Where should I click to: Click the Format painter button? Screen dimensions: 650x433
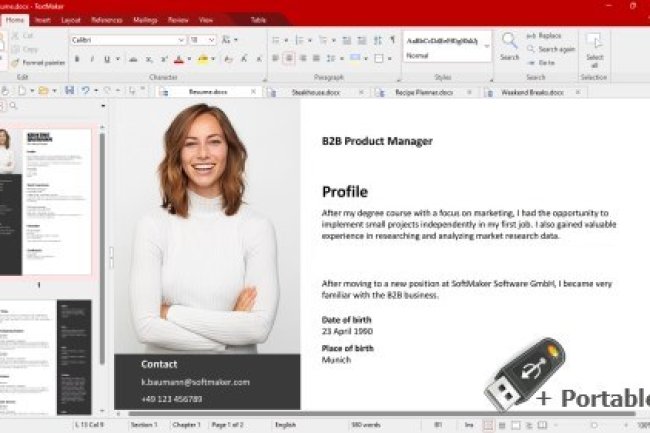[38, 63]
